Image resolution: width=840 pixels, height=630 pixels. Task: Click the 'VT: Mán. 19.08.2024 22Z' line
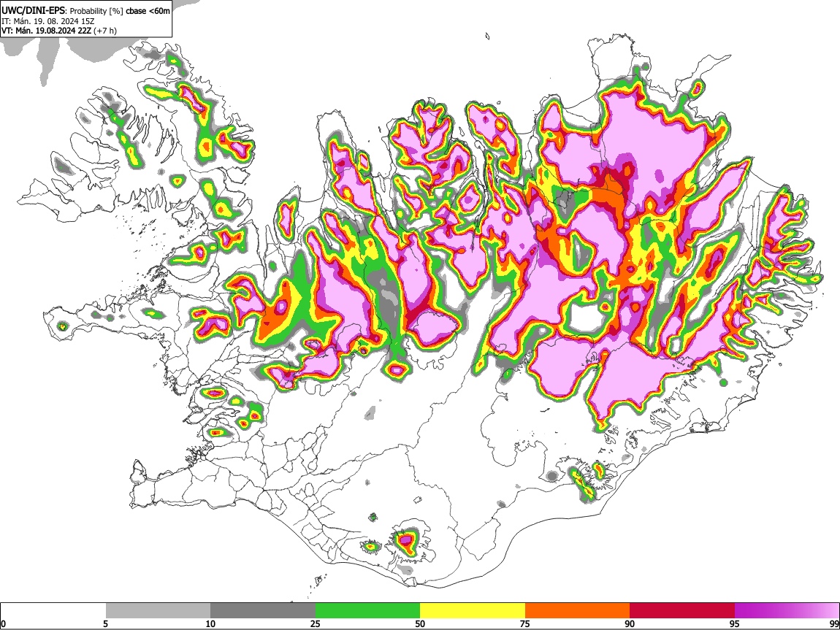point(46,31)
